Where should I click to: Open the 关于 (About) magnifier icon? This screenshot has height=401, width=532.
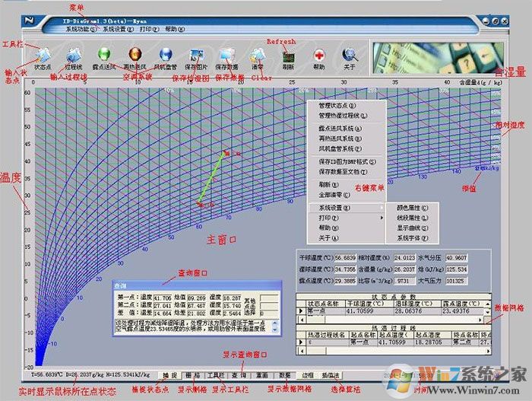[x=350, y=56]
